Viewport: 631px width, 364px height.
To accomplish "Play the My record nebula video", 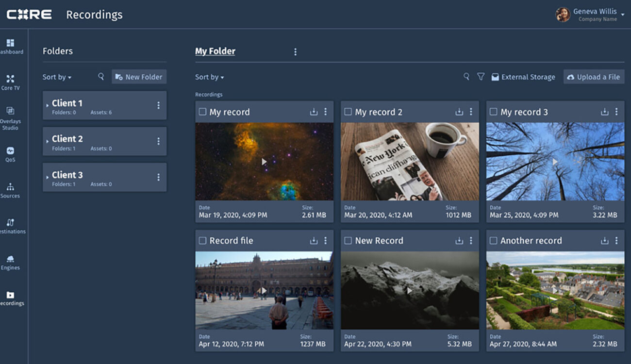I will point(264,162).
